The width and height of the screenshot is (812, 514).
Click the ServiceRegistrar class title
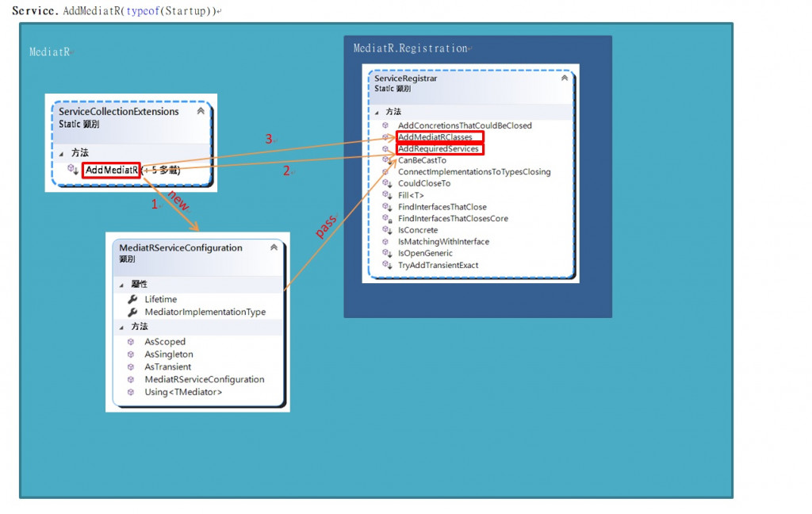point(405,79)
